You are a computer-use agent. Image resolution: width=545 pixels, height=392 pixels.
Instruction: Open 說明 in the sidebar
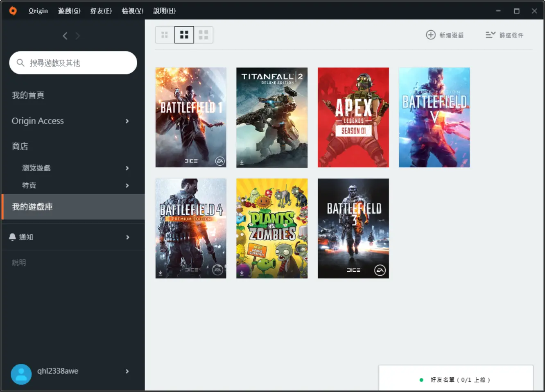point(19,262)
